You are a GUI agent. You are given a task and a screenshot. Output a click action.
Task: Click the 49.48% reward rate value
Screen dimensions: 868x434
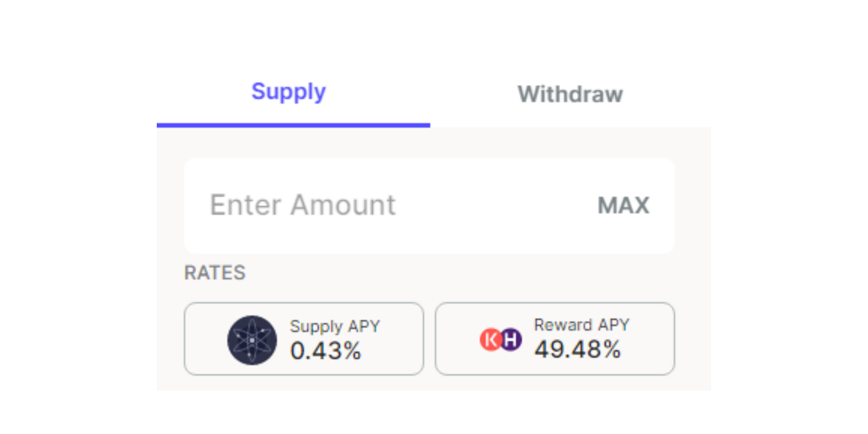point(578,349)
